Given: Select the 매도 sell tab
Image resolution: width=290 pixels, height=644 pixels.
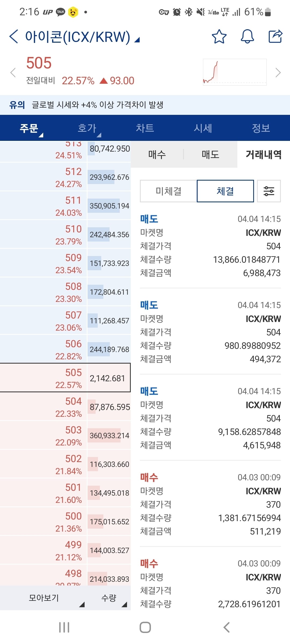Looking at the screenshot, I should coord(210,155).
